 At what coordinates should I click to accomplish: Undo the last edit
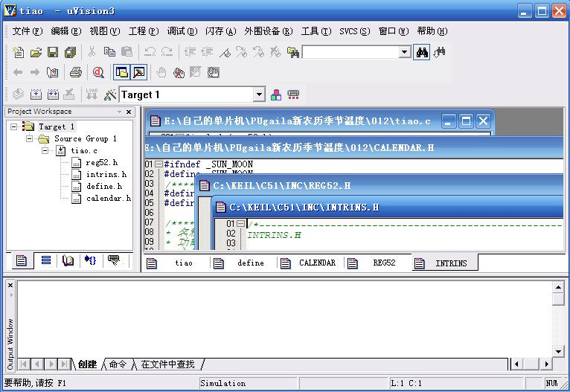tap(150, 52)
